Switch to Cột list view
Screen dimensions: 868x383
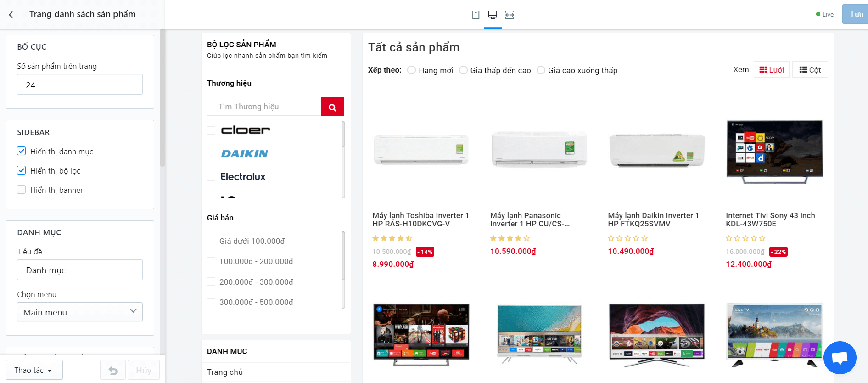tap(810, 70)
